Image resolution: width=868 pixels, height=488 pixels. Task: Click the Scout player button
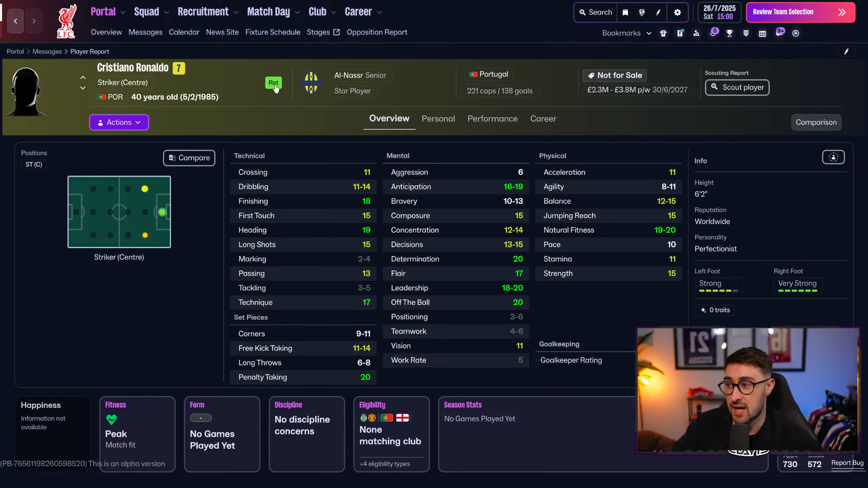[x=737, y=87]
